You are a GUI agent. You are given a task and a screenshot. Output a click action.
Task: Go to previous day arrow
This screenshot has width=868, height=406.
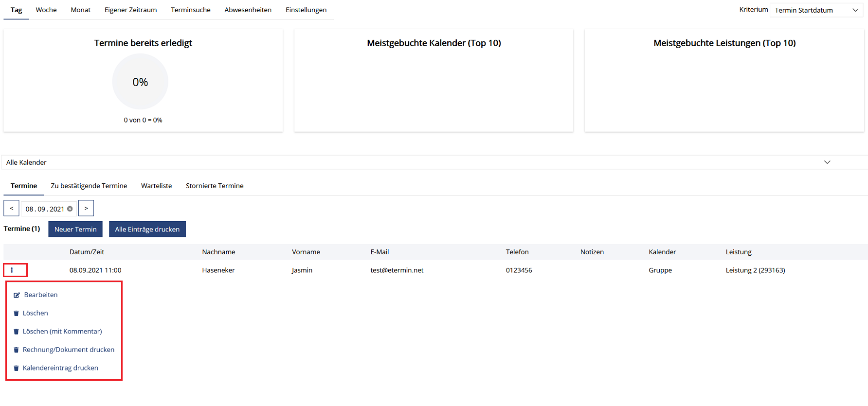11,208
